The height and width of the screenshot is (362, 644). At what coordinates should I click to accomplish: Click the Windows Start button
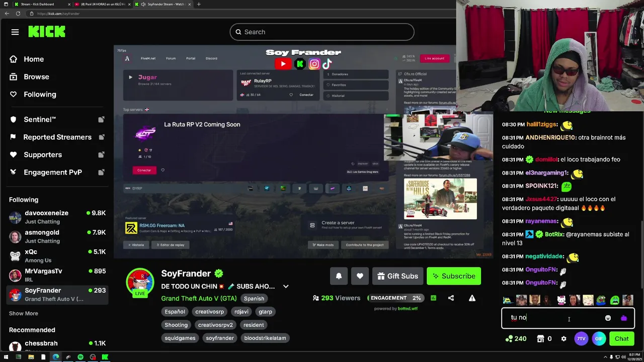pos(6,357)
